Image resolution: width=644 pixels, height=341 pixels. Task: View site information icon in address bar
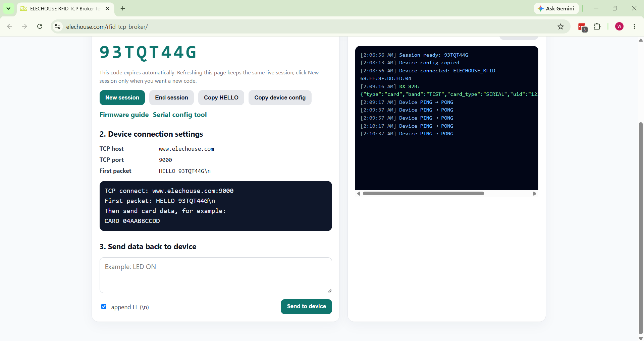(x=58, y=26)
